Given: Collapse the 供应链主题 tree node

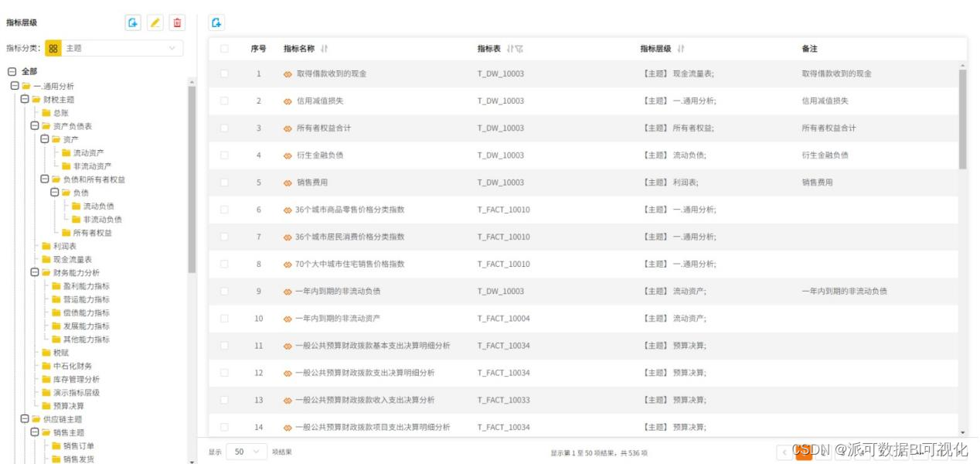Looking at the screenshot, I should (x=25, y=419).
